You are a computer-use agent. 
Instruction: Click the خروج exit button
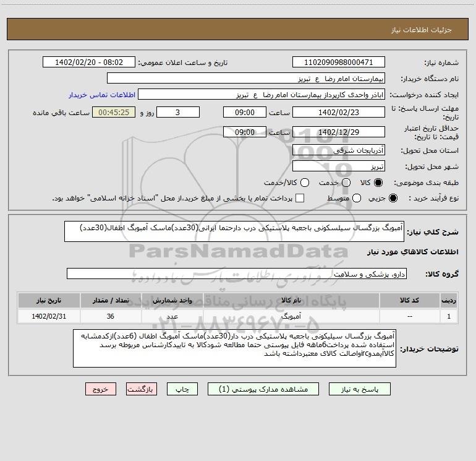point(101,389)
